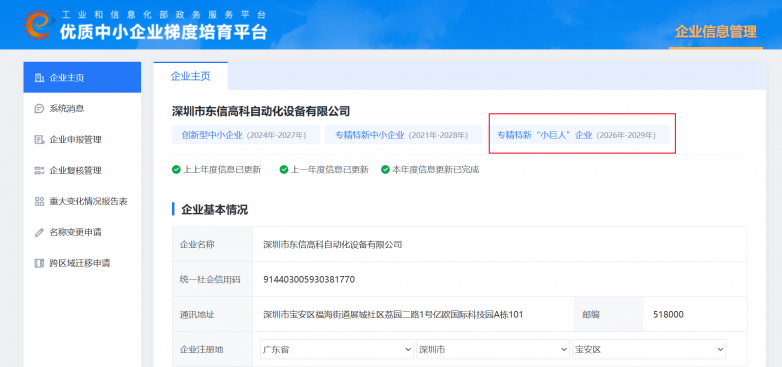Click the 工业和信息化部政务服务平台 subtitle
The image size is (782, 367).
coord(164,14)
